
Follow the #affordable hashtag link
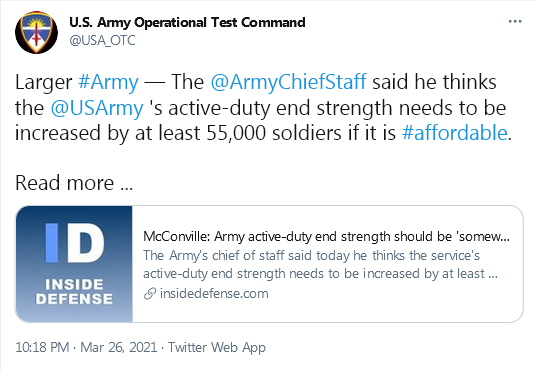point(454,133)
